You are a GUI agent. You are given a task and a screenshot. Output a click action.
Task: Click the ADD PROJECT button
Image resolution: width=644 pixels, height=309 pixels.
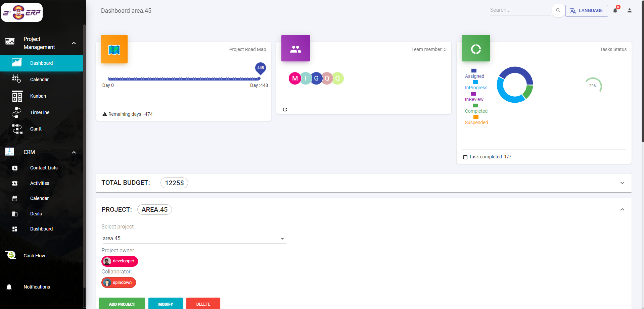(x=122, y=304)
